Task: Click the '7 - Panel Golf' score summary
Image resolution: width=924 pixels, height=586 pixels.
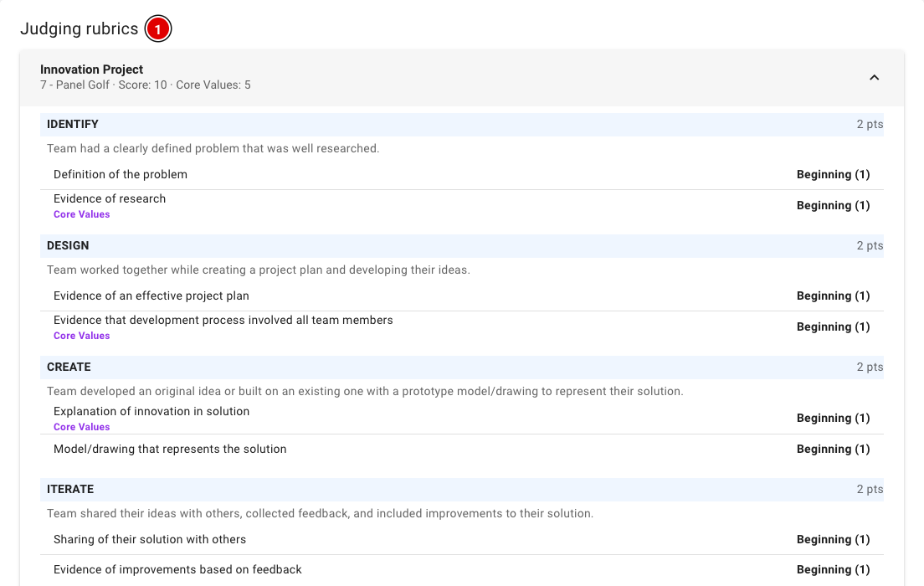Action: [x=145, y=85]
